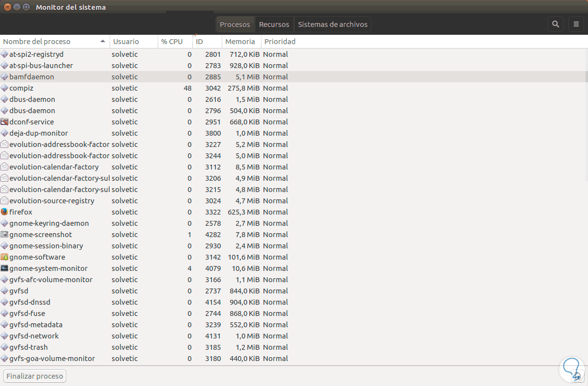Click the gvfs-goa-volume-monitor process icon
The width and height of the screenshot is (588, 386).
pyautogui.click(x=4, y=359)
